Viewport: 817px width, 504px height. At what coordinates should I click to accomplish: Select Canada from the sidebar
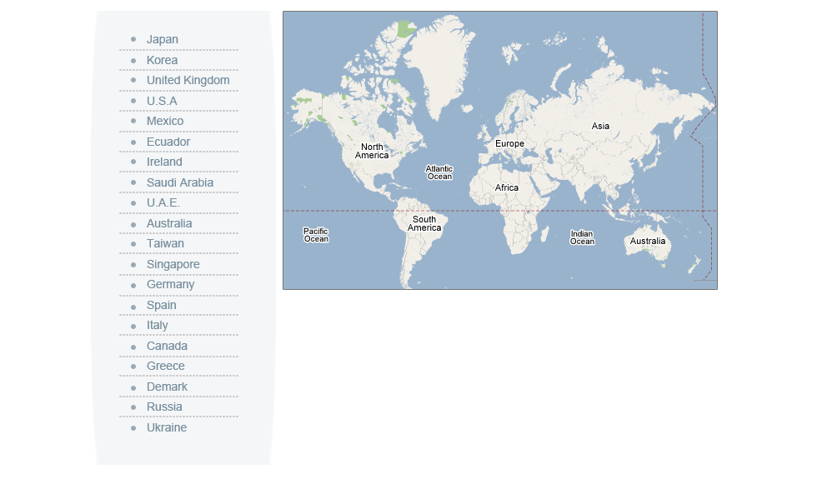point(167,346)
